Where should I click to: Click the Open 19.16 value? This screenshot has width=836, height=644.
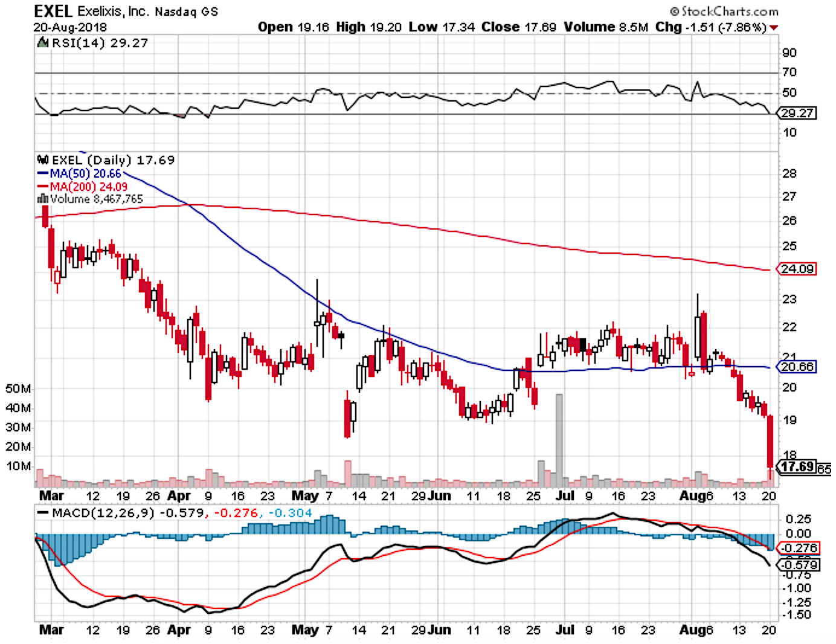293,27
